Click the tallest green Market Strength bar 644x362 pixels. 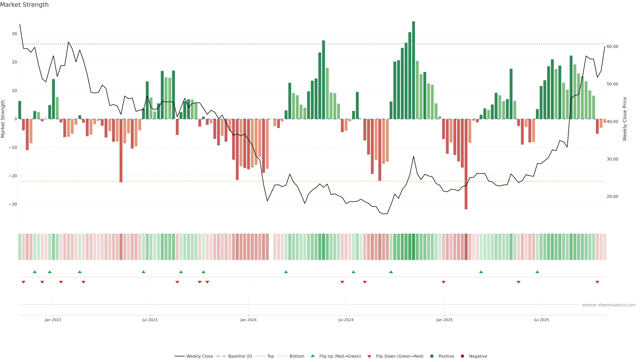pyautogui.click(x=414, y=70)
